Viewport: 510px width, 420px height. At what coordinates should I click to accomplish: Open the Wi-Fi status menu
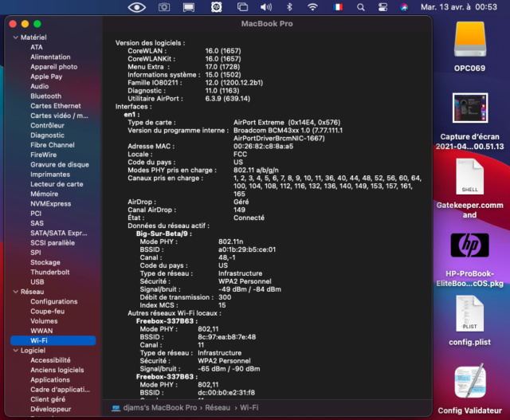pos(312,7)
